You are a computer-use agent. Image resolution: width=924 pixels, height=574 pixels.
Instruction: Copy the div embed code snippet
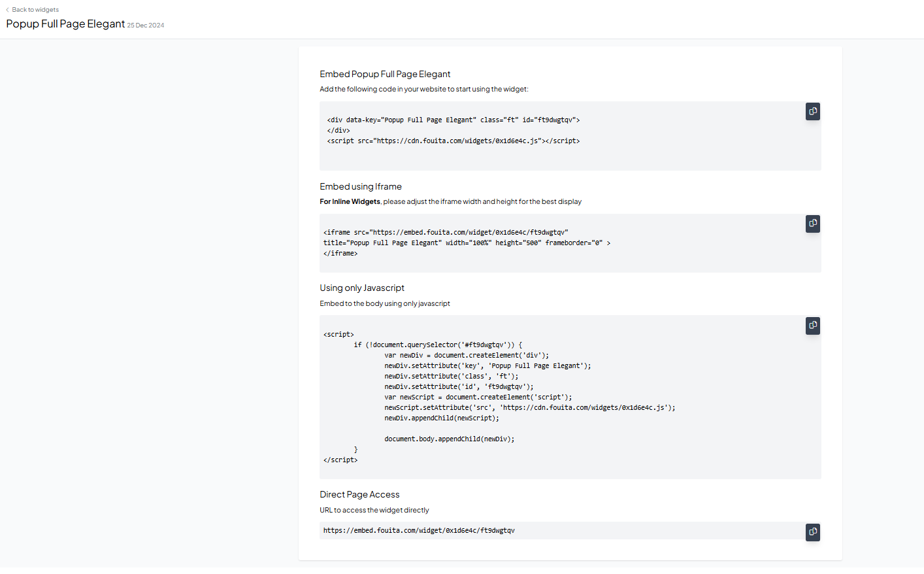pyautogui.click(x=813, y=112)
